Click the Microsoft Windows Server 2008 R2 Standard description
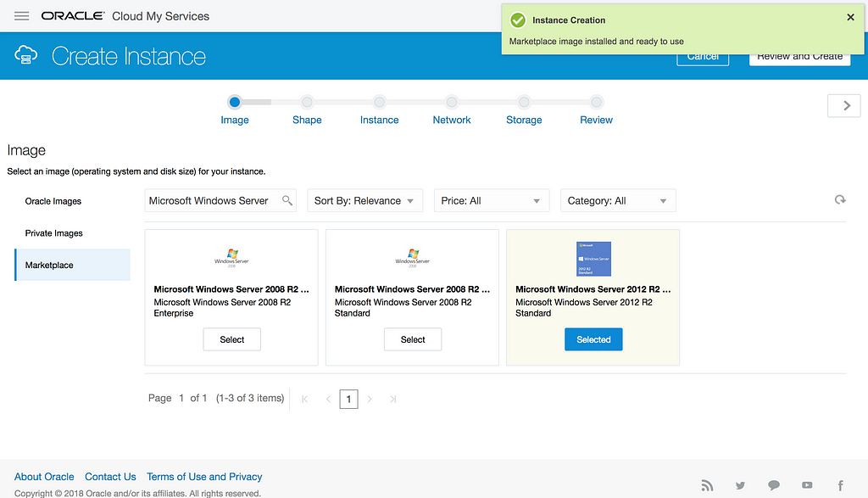The height and width of the screenshot is (498, 868). click(x=403, y=307)
